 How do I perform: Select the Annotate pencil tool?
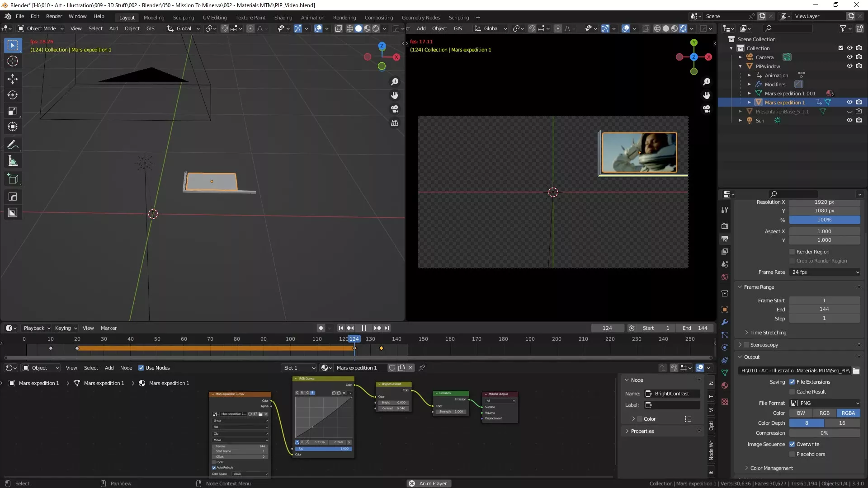point(13,145)
